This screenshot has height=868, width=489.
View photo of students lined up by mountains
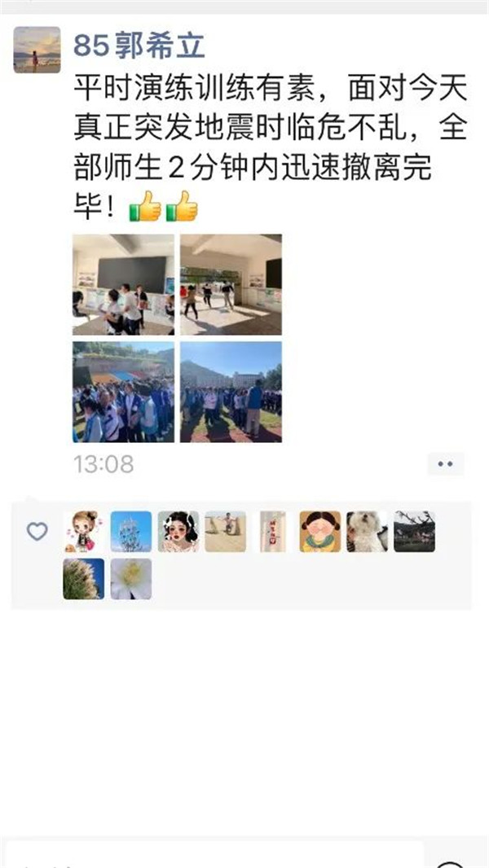[231, 392]
